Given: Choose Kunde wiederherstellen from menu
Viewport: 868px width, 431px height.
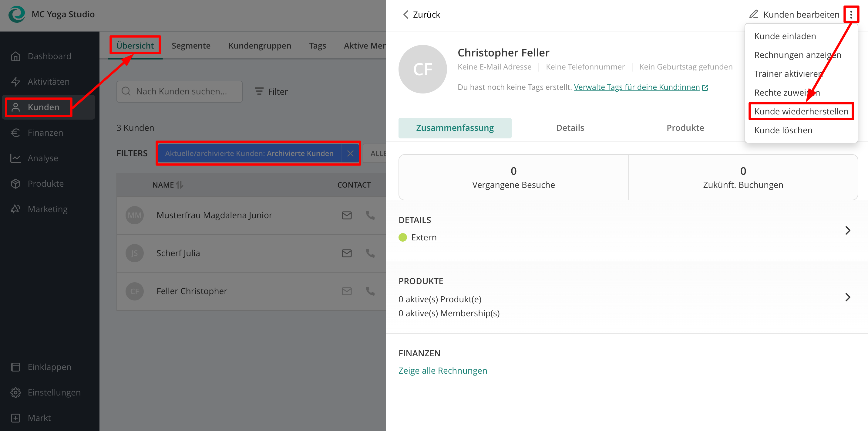Looking at the screenshot, I should (x=801, y=111).
